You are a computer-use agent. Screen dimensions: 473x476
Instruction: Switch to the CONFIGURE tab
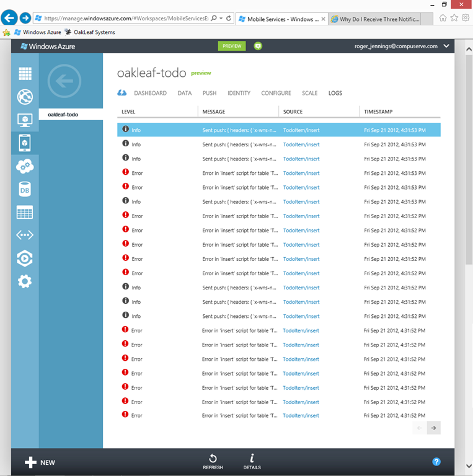point(276,93)
